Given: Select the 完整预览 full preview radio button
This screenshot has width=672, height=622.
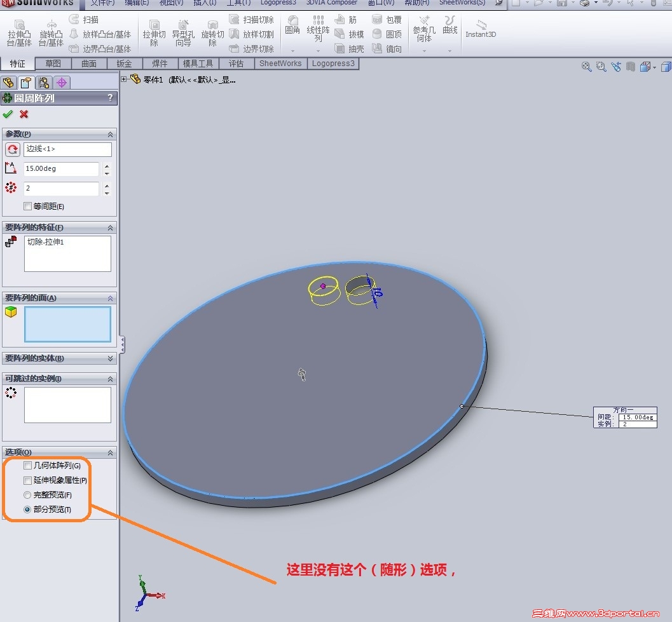Looking at the screenshot, I should (x=27, y=495).
